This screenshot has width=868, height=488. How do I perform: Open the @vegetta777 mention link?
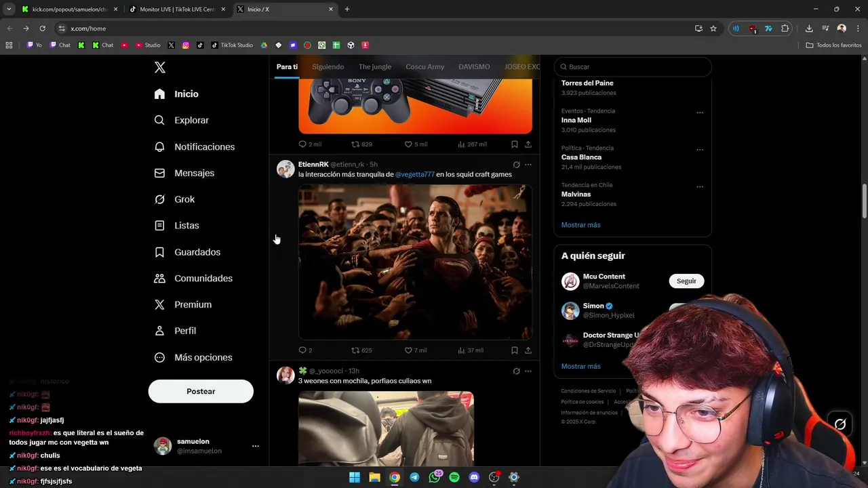(415, 174)
